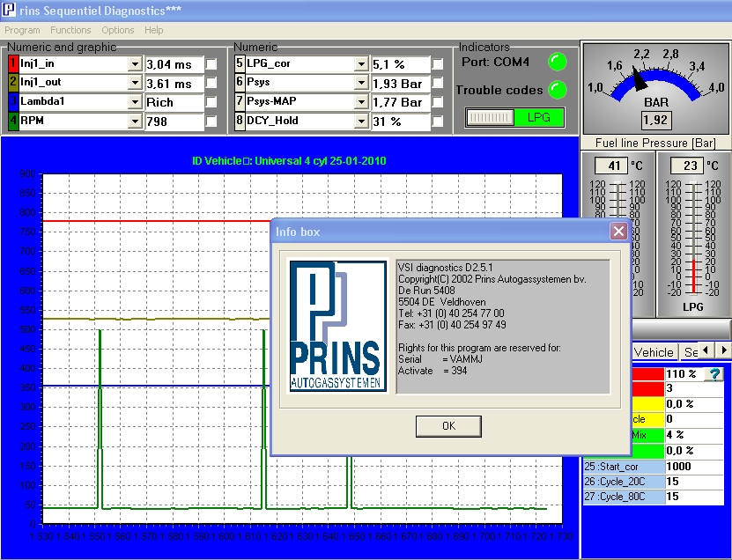Tick the RPM channel checkbox
The height and width of the screenshot is (560, 732).
tap(211, 121)
